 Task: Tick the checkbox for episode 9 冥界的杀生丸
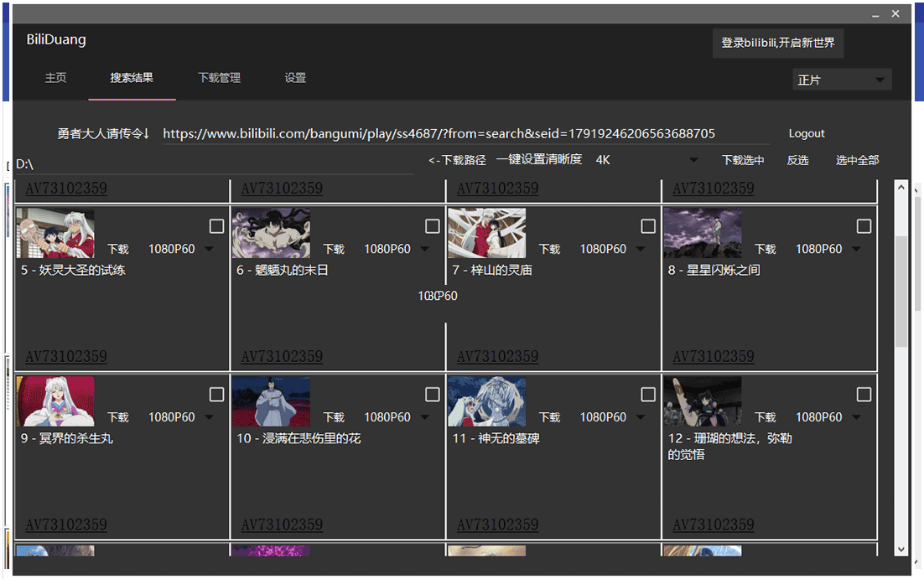tap(217, 394)
